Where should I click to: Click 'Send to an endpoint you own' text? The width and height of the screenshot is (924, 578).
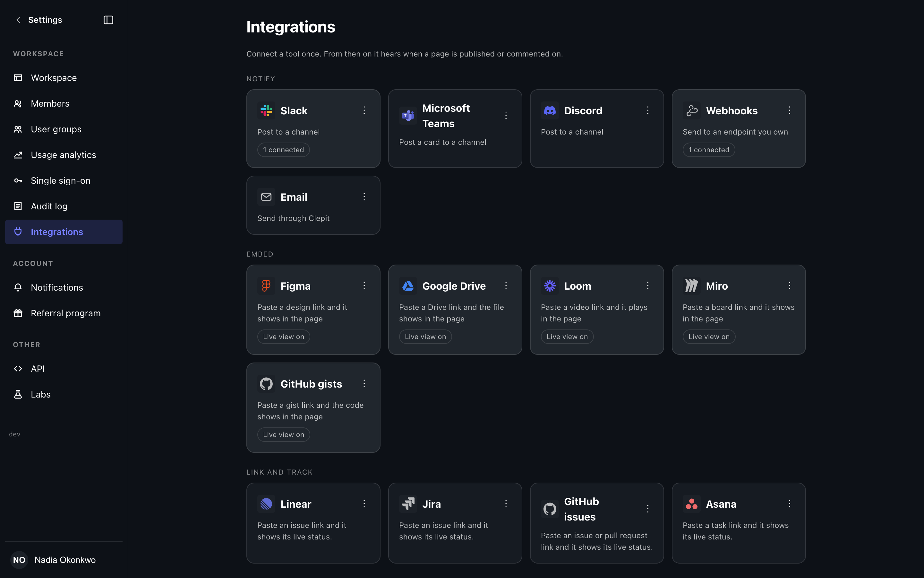coord(735,132)
